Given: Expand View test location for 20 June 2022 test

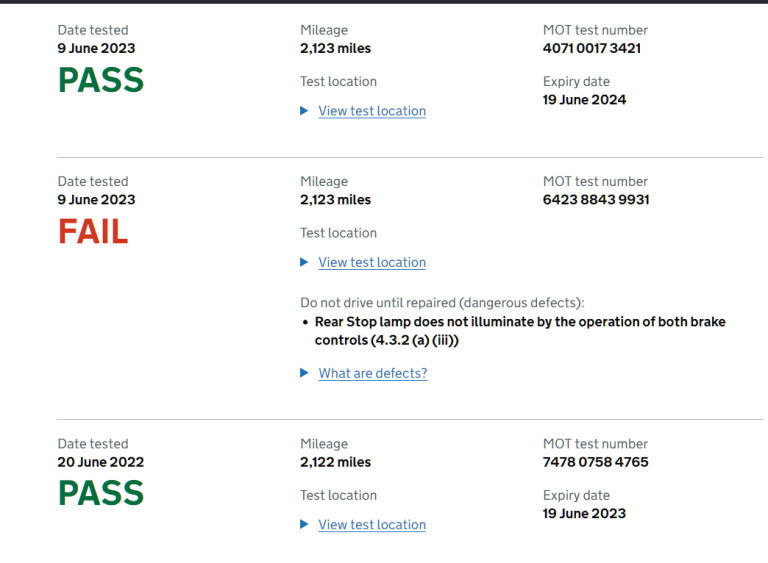Looking at the screenshot, I should [x=372, y=524].
